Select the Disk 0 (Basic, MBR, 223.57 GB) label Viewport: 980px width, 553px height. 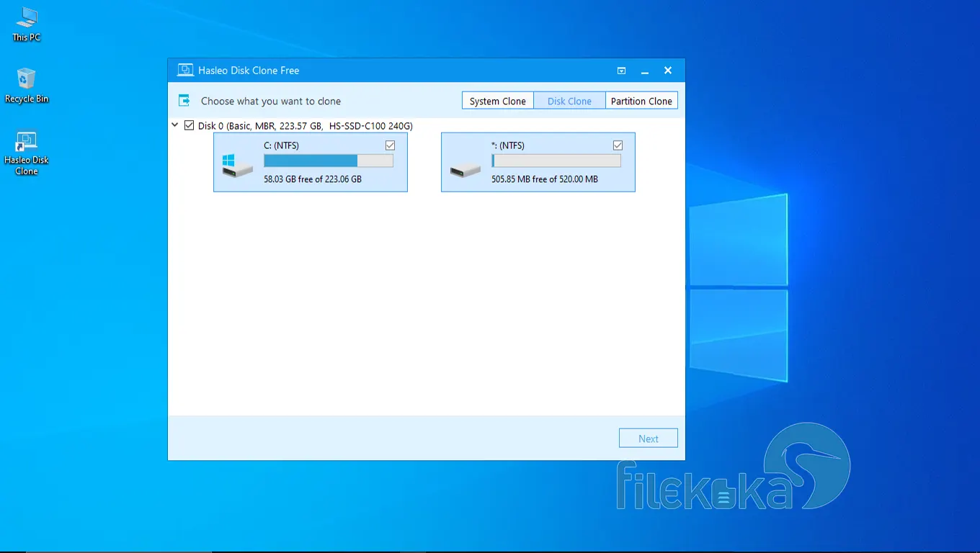(306, 126)
